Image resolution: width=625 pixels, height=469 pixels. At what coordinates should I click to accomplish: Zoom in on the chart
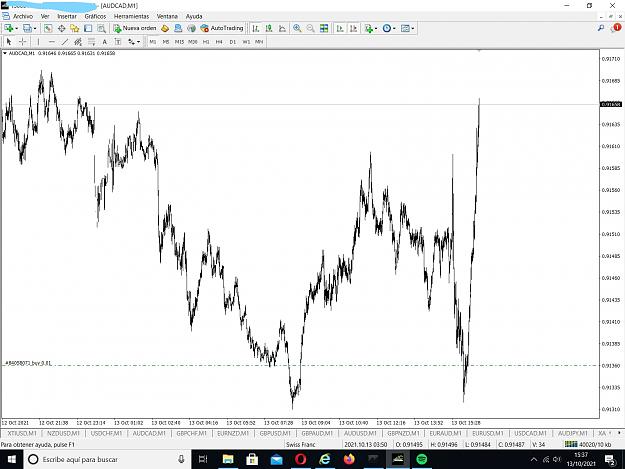click(297, 28)
